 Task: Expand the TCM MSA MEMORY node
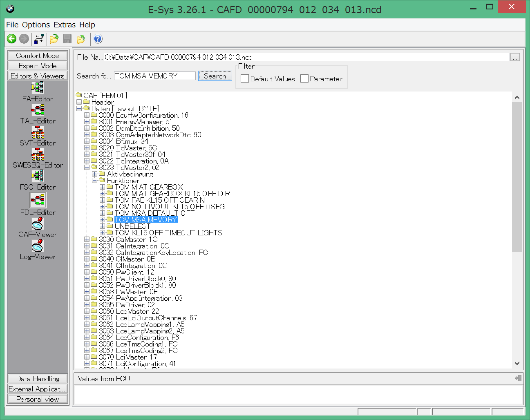tap(103, 220)
